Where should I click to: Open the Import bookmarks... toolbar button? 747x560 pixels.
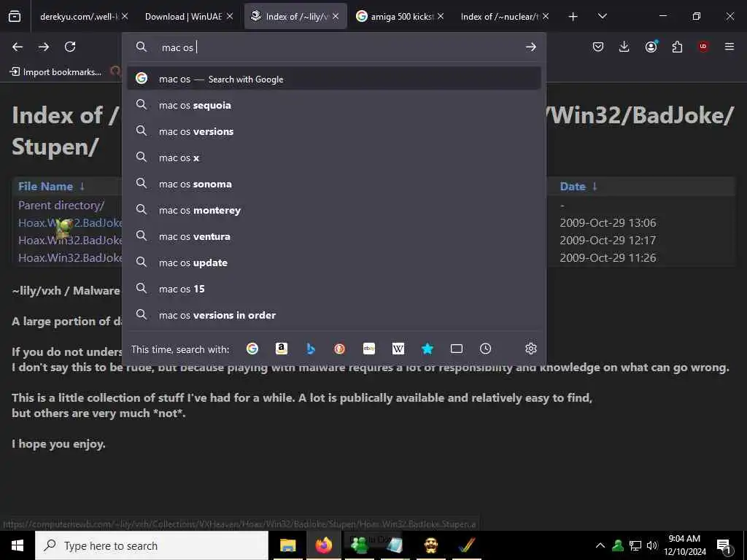(55, 72)
